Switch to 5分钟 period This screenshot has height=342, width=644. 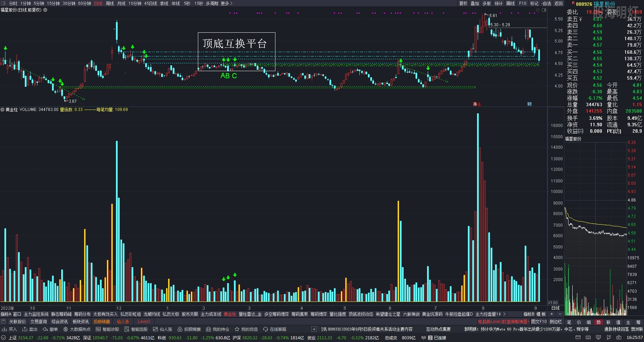tap(39, 3)
